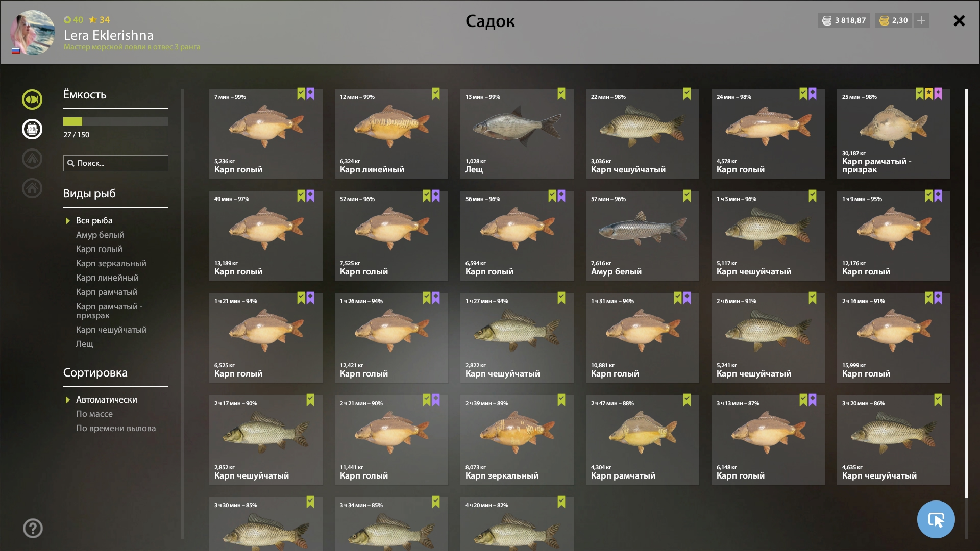Click the keepnet capacity progress bar
The width and height of the screenshot is (980, 551).
point(116,121)
